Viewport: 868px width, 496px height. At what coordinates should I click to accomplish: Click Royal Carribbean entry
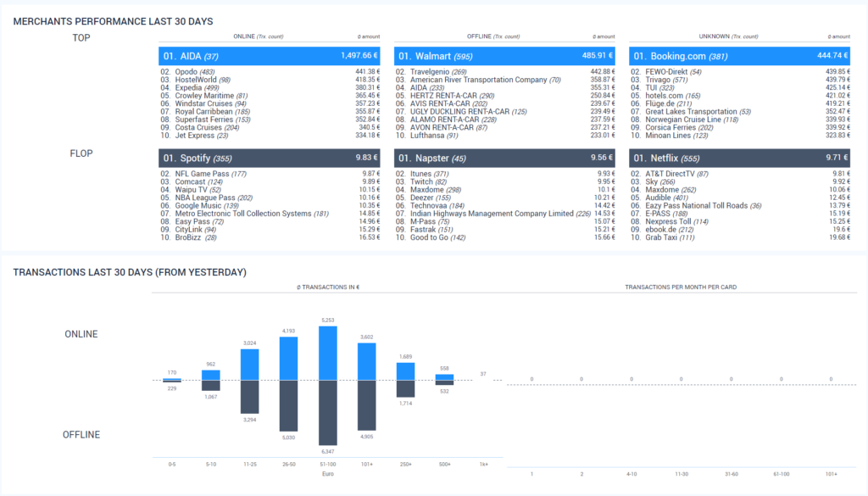269,111
